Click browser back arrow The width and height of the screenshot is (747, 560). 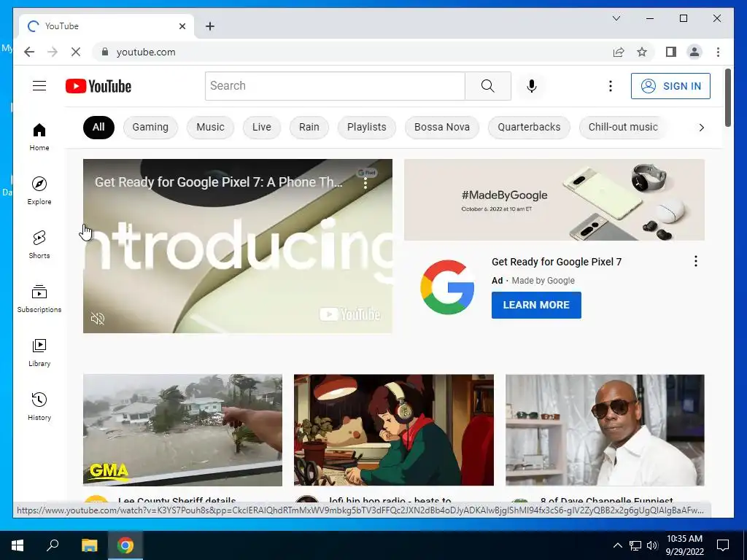point(29,52)
